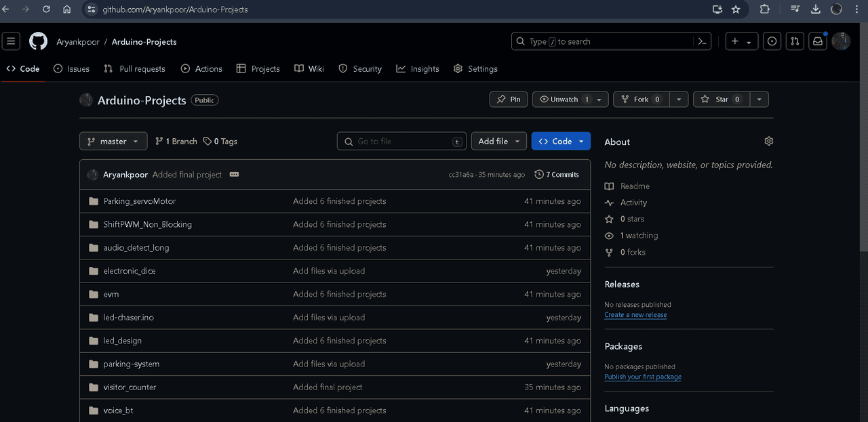Open the notifications inbox icon
Viewport: 868px width, 422px height.
818,41
